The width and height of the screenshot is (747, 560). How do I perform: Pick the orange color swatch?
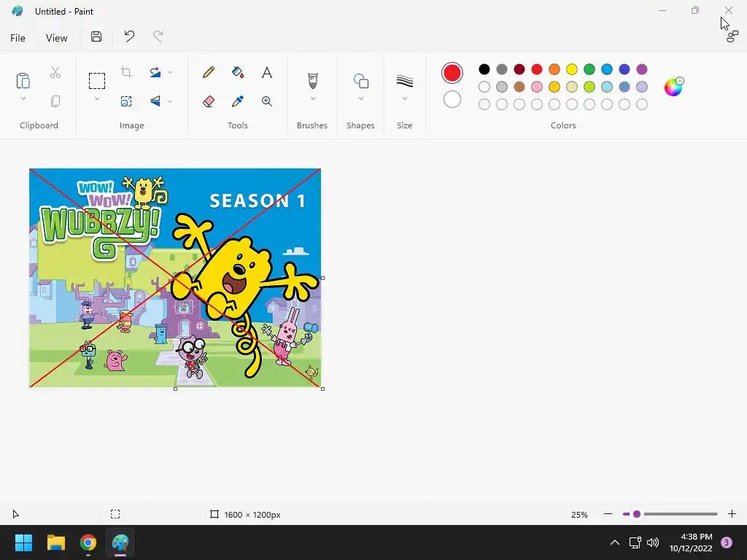[x=554, y=69]
